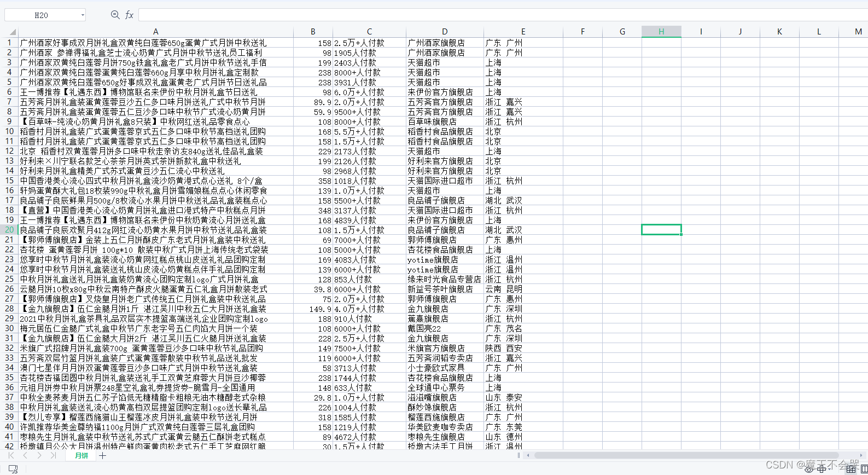Select price cell 29.8
Image resolution: width=868 pixels, height=475 pixels.
(x=313, y=397)
